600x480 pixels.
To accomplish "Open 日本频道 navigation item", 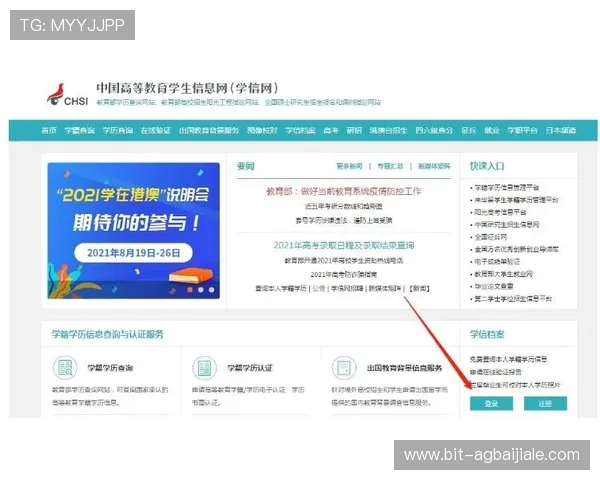I will [561, 131].
